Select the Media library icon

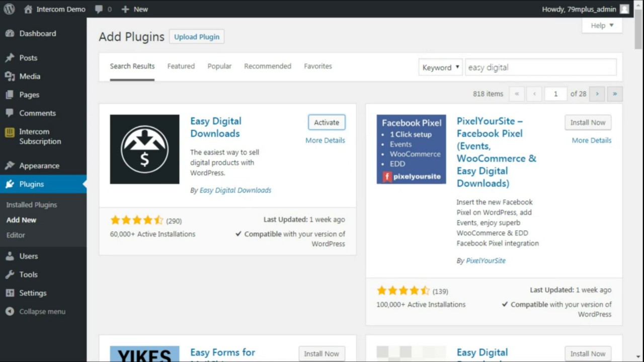pos(10,76)
